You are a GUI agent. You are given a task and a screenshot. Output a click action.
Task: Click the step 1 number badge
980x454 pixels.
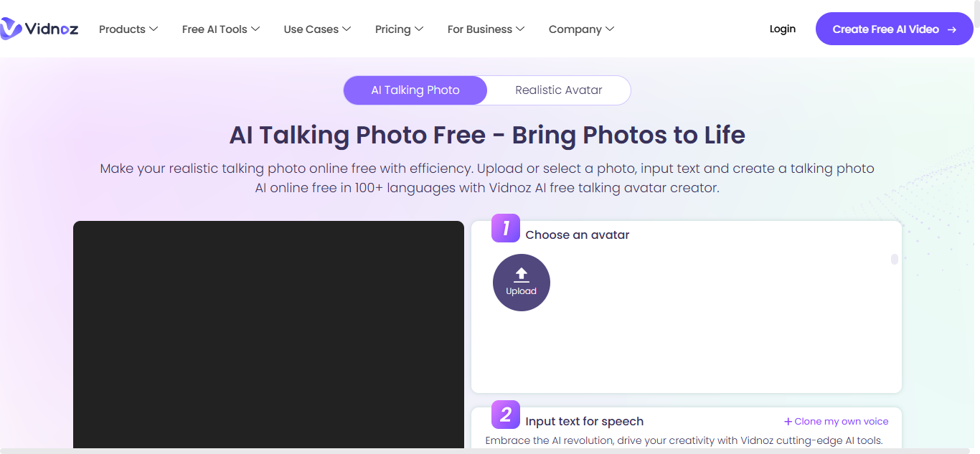(x=506, y=228)
